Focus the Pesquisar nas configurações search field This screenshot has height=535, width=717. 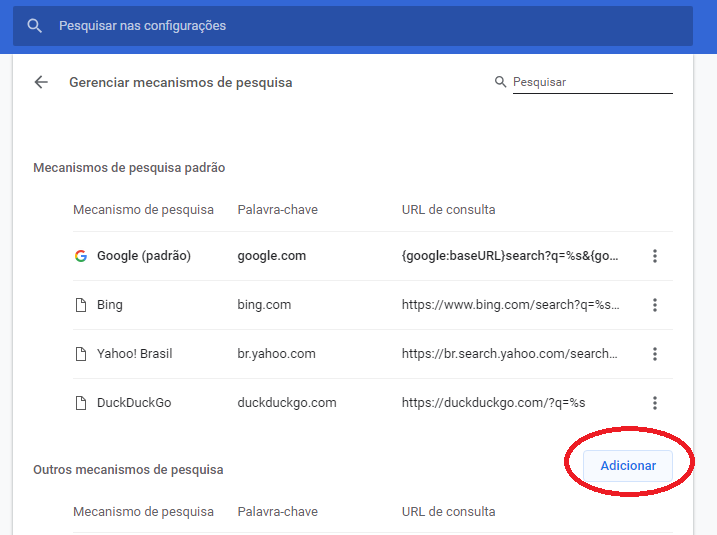point(353,26)
